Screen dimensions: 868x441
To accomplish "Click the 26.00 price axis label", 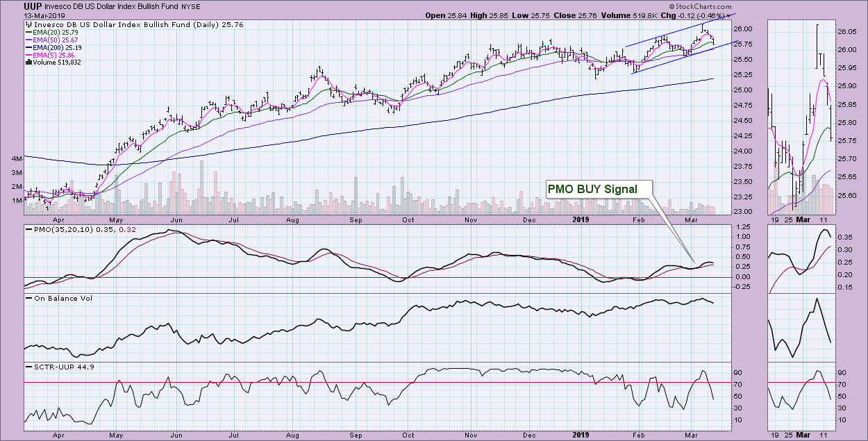I will [742, 28].
